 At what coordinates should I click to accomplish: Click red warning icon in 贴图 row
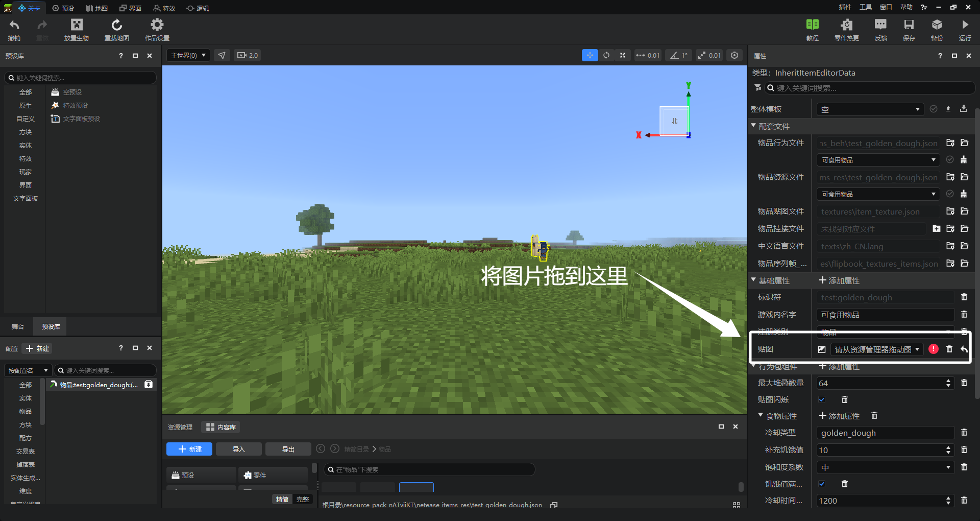click(934, 349)
